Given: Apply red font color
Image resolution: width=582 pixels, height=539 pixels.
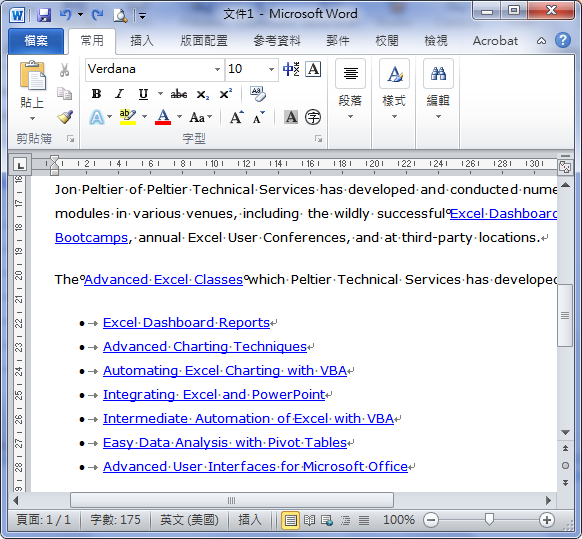Looking at the screenshot, I should [x=163, y=117].
